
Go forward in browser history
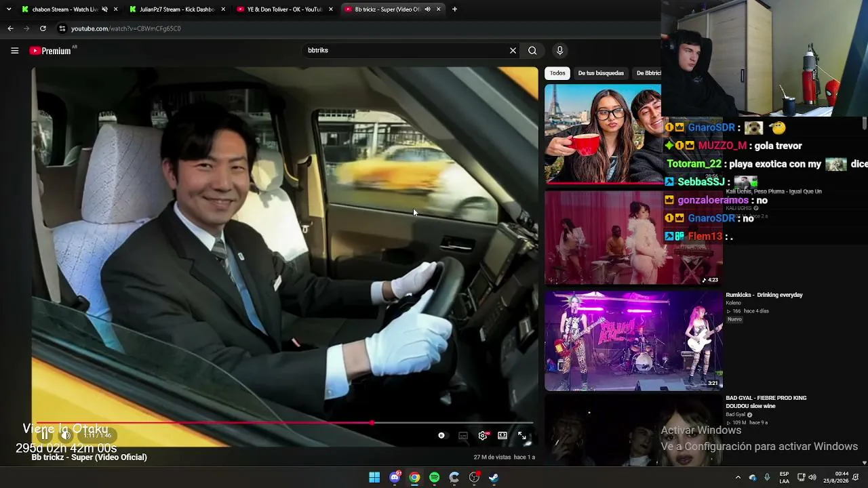tap(26, 28)
